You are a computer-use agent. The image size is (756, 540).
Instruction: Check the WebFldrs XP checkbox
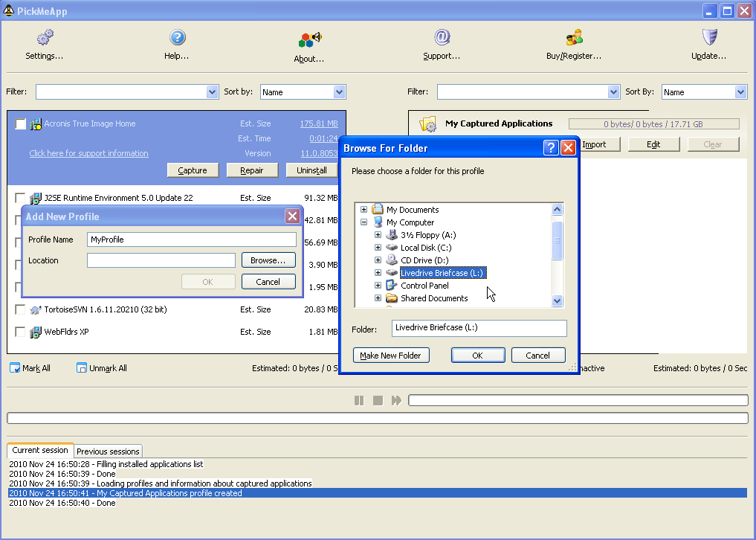[20, 332]
